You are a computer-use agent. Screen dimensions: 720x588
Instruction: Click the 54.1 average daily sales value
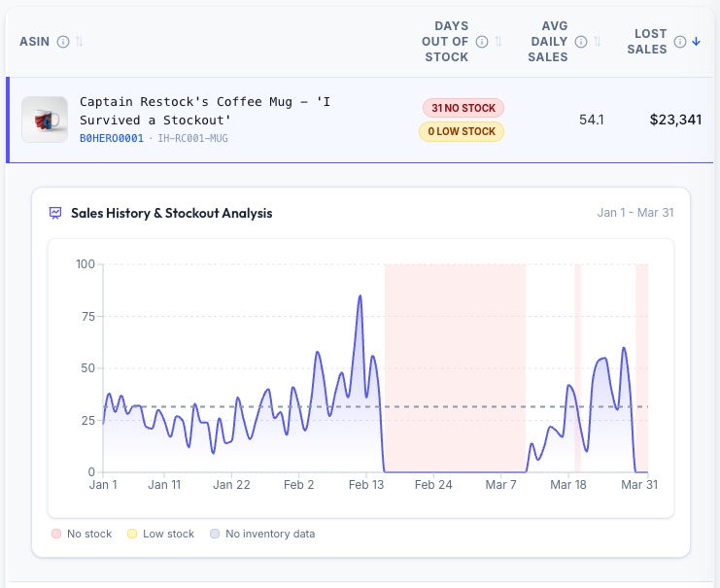(592, 120)
